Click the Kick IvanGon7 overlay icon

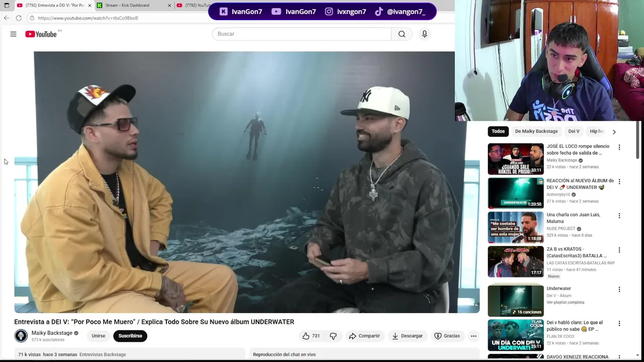tap(223, 12)
